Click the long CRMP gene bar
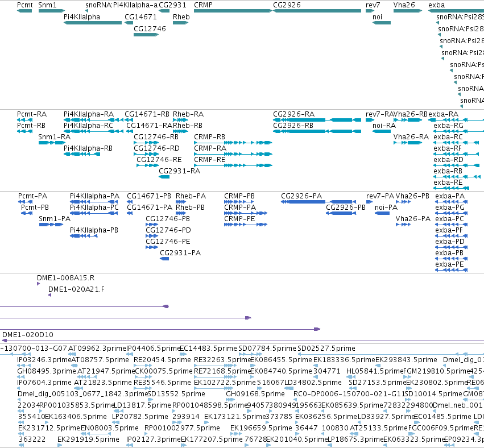Viewport: 484px width, 448px height. [x=233, y=11]
